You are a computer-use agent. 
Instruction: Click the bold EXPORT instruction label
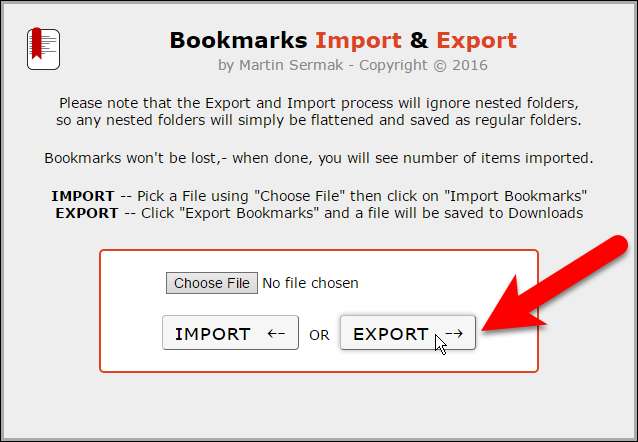click(x=87, y=213)
